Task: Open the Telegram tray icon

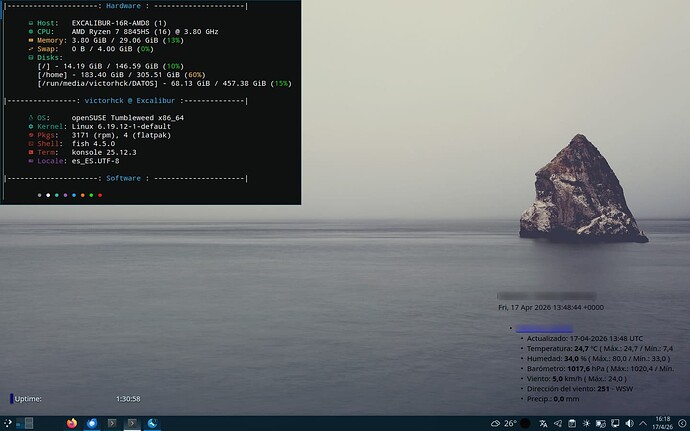Action: coord(558,424)
